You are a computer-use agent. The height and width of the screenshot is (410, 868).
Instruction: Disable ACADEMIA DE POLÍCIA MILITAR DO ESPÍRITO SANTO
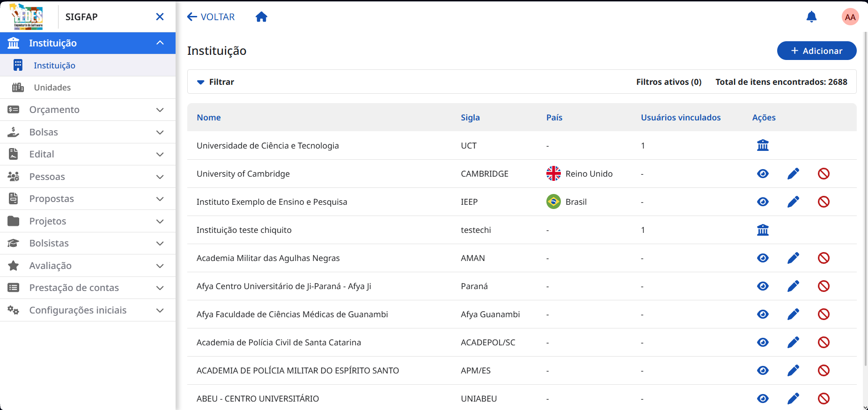tap(824, 370)
